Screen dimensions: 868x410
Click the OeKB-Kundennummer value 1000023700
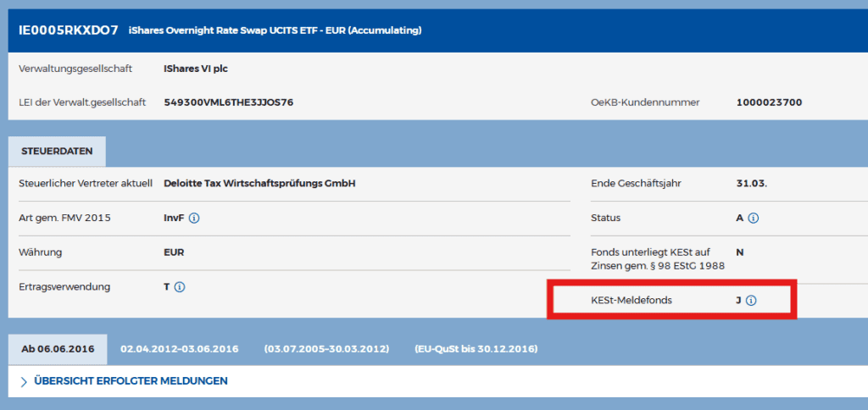coord(769,102)
